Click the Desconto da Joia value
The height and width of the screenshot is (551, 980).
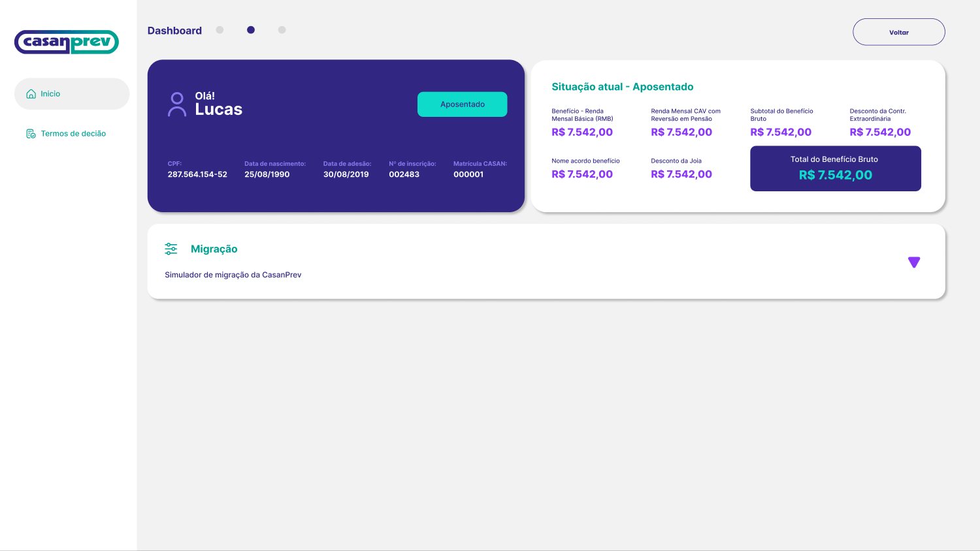(681, 174)
